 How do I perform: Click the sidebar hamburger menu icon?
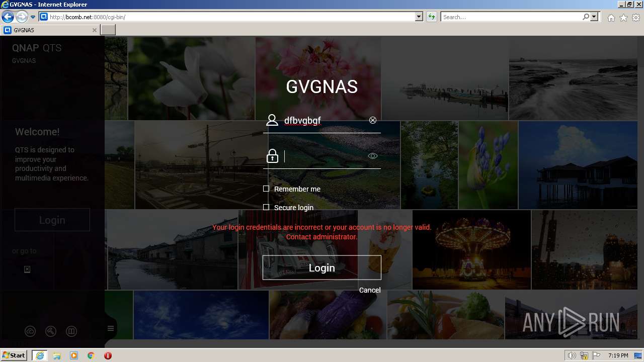tap(111, 328)
